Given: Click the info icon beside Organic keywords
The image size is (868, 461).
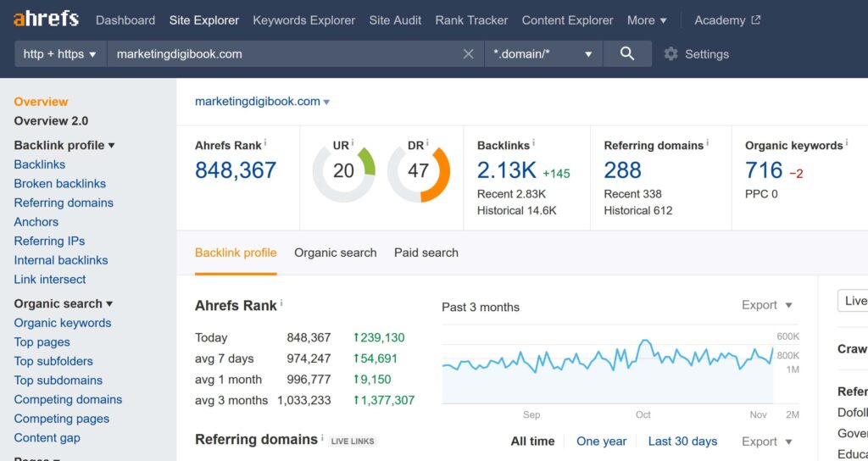Looking at the screenshot, I should click(x=847, y=142).
